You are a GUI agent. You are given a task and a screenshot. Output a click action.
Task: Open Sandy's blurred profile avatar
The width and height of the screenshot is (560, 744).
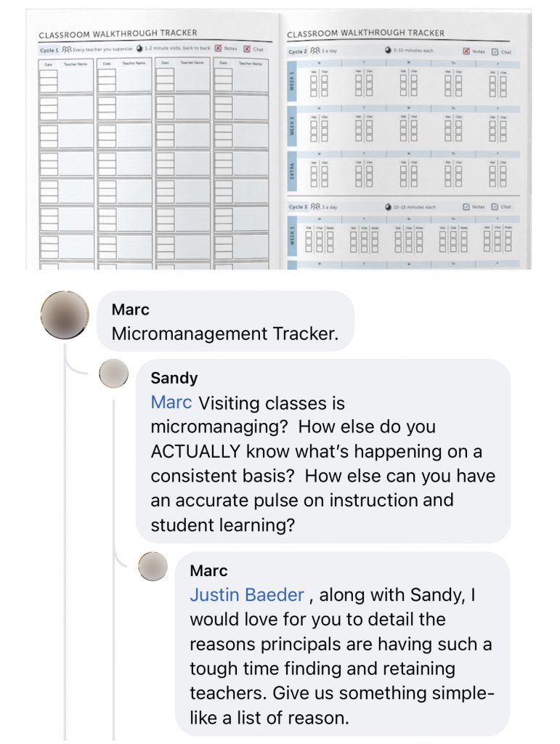(113, 374)
